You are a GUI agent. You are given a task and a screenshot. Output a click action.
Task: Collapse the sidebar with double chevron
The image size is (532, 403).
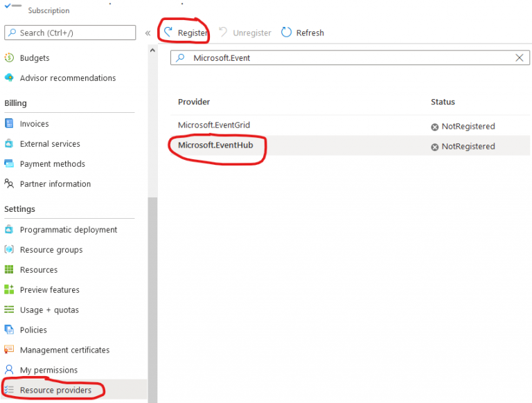pos(148,33)
